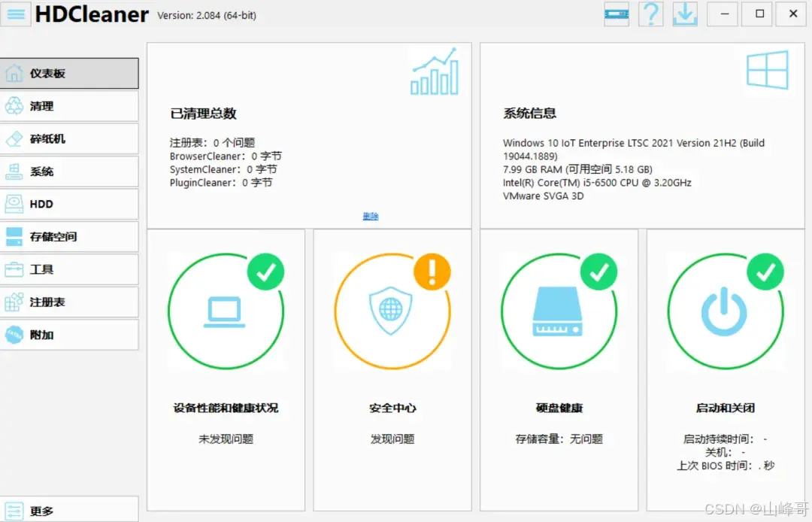This screenshot has width=812, height=522.
Task: Open the 碎纸机 shredder section
Action: (69, 139)
